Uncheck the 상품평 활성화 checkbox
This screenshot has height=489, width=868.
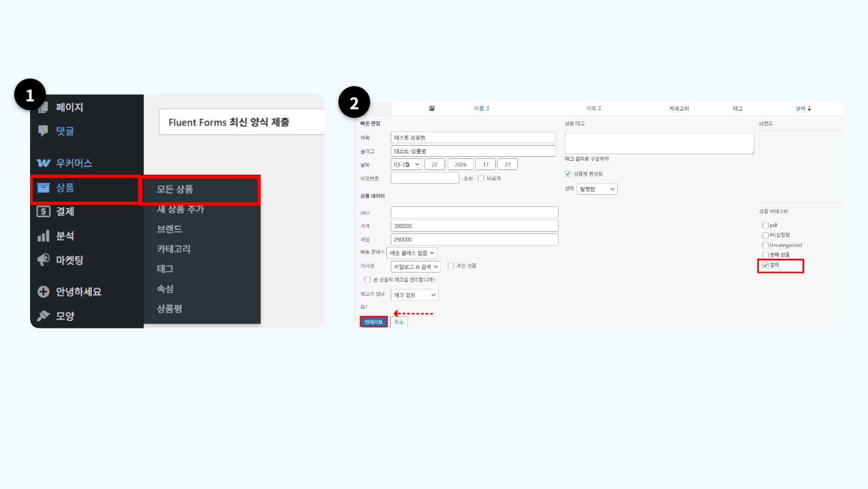[568, 174]
